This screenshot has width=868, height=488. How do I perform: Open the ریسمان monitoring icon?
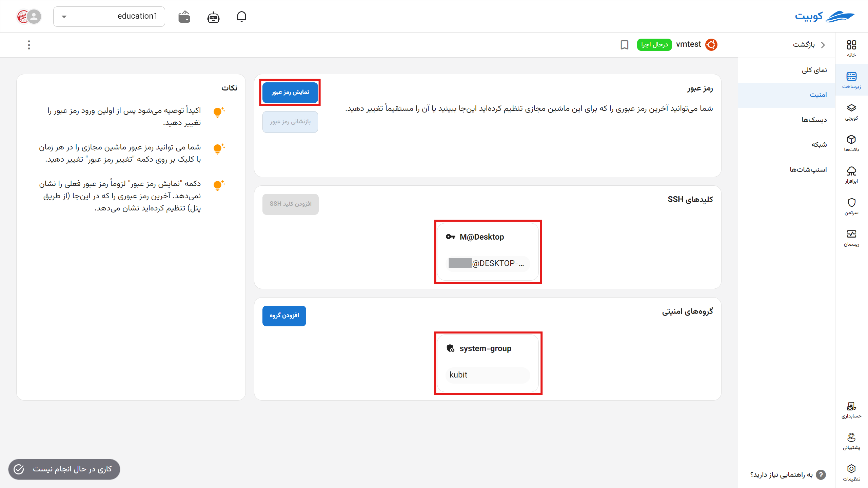click(852, 236)
